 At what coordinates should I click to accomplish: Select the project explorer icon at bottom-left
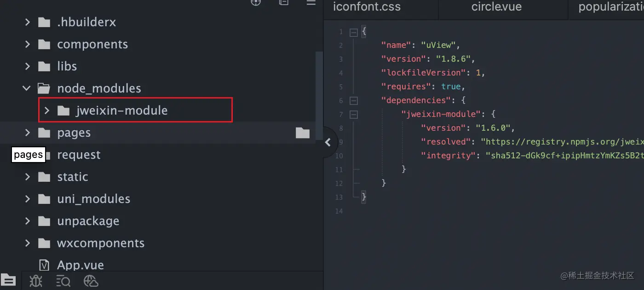click(x=9, y=280)
